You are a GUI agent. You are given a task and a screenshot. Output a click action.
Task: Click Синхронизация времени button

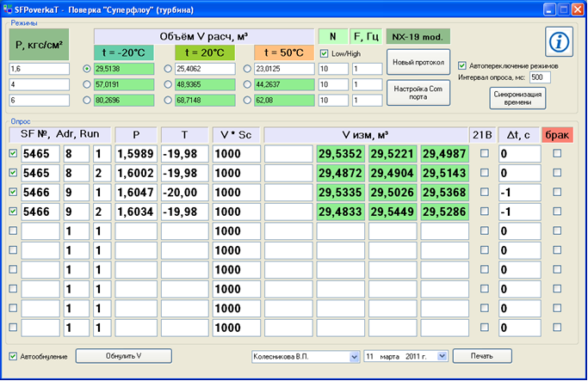(x=517, y=98)
